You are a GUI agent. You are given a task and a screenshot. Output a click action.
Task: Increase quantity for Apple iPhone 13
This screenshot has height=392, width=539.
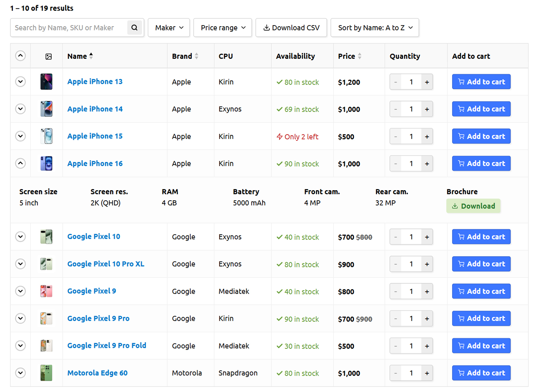(x=427, y=82)
